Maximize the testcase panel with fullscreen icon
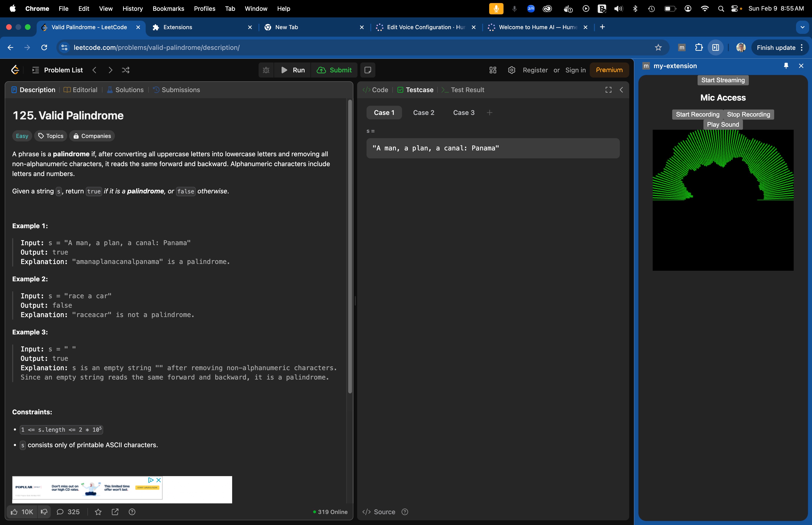This screenshot has height=525, width=812. point(608,90)
